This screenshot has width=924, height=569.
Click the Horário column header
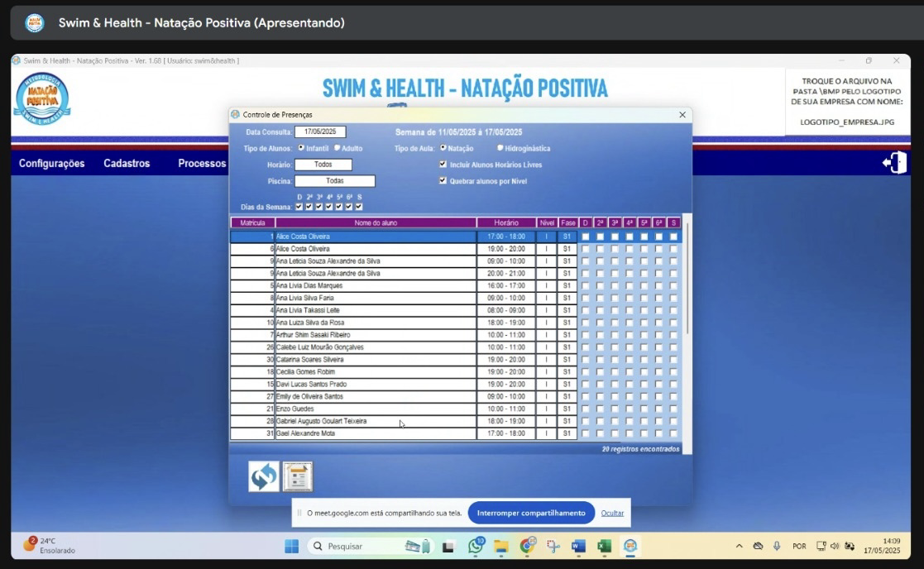[x=506, y=222]
